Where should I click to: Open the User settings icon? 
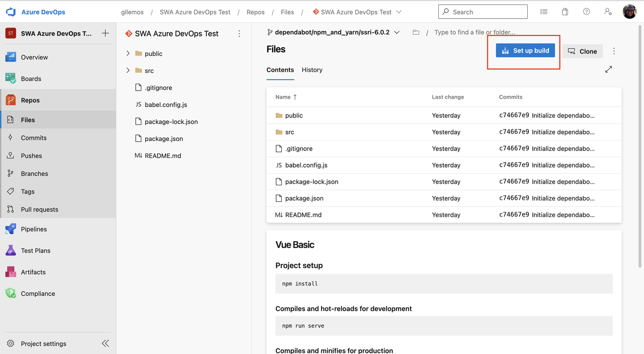pyautogui.click(x=608, y=12)
